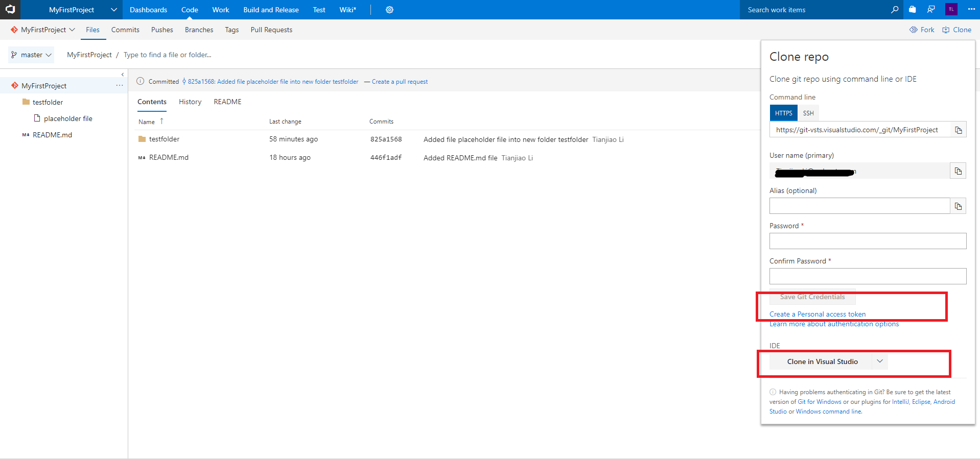Image resolution: width=980 pixels, height=459 pixels.
Task: Click the VSTS logo icon
Action: 10,10
